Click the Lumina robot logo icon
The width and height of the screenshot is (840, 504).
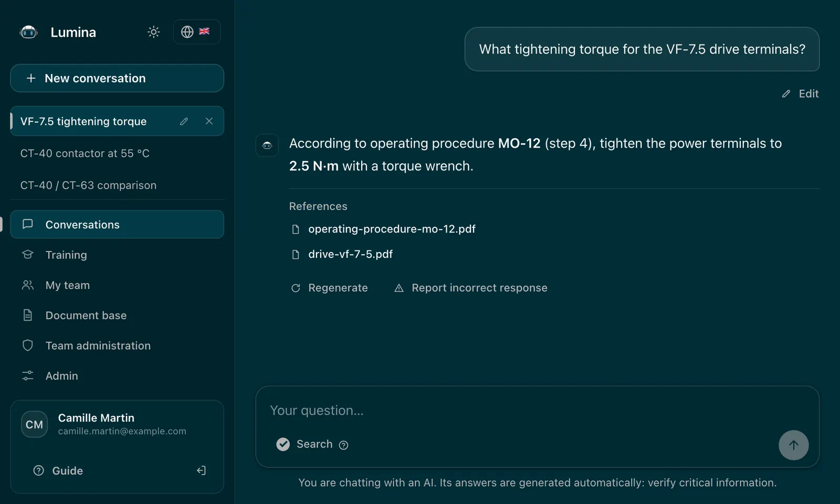coord(28,32)
